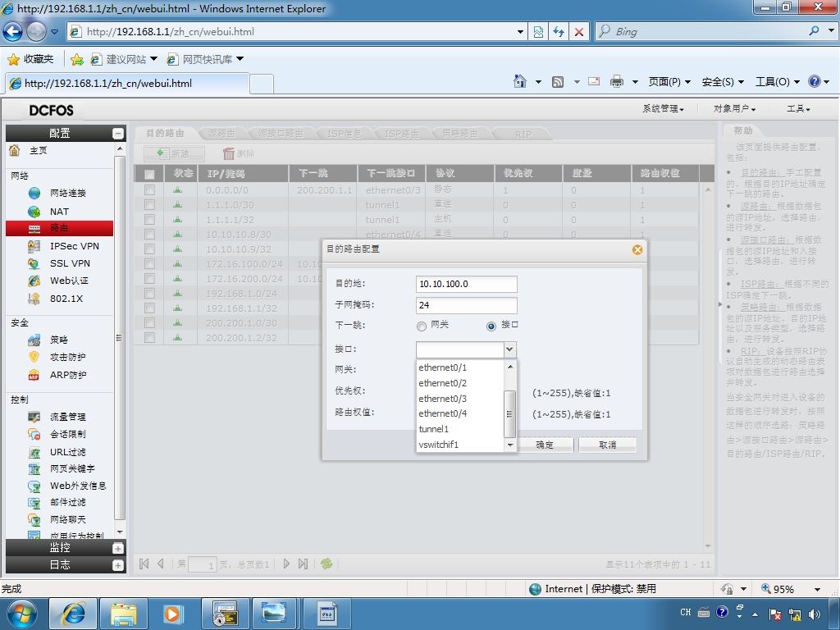Open the 对象用户 dropdown menu

tap(734, 109)
